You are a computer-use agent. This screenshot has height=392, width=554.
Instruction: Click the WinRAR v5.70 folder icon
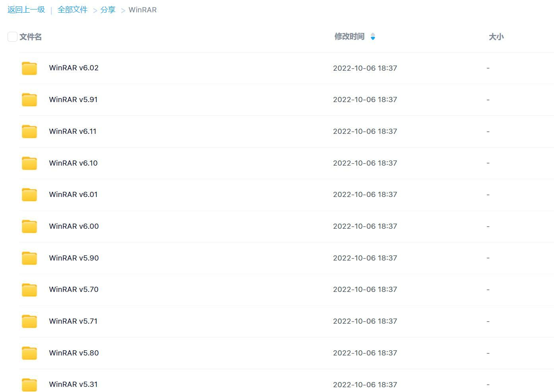pos(29,290)
